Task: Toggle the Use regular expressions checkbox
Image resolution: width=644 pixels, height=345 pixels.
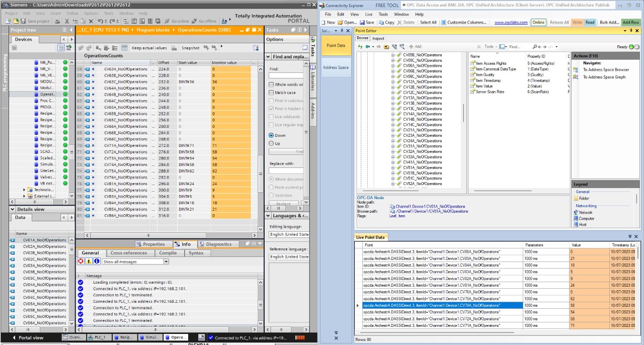Action: [x=272, y=125]
